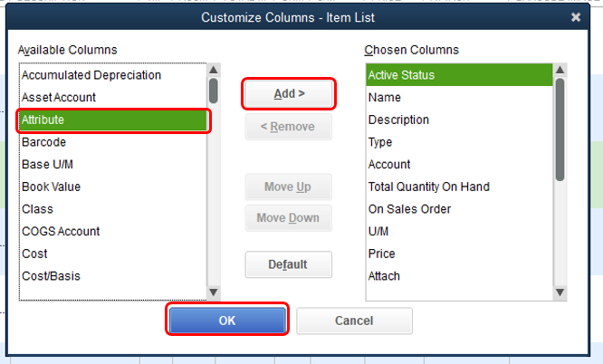Pick Book Value in Available Columns
Screen dimensions: 603x364
(52, 187)
